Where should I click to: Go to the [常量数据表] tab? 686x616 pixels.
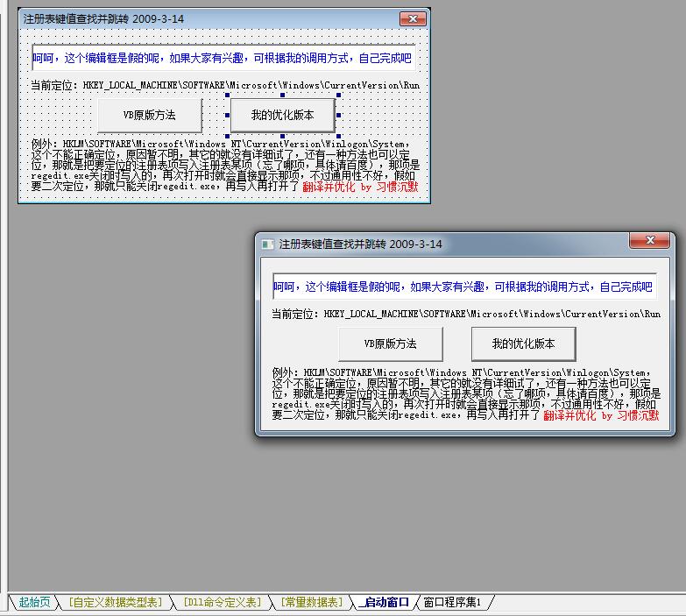(x=311, y=602)
